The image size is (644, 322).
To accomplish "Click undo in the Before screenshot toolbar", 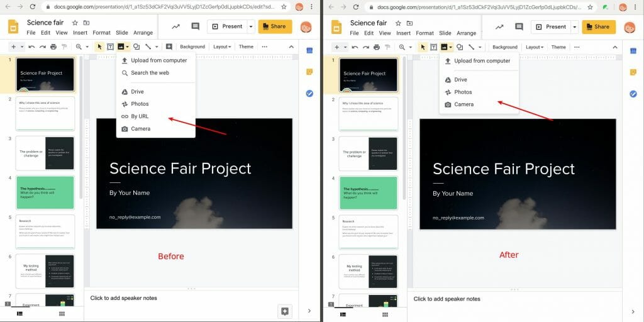I will [31, 47].
